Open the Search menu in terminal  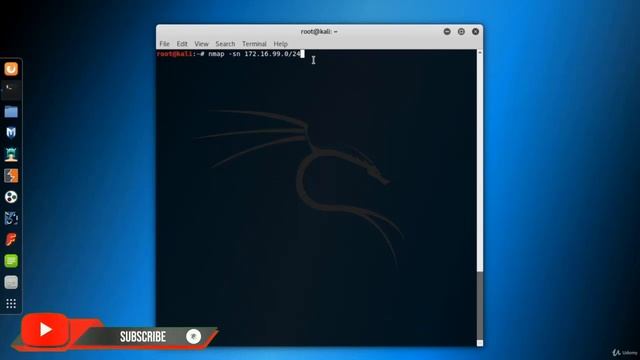(225, 44)
